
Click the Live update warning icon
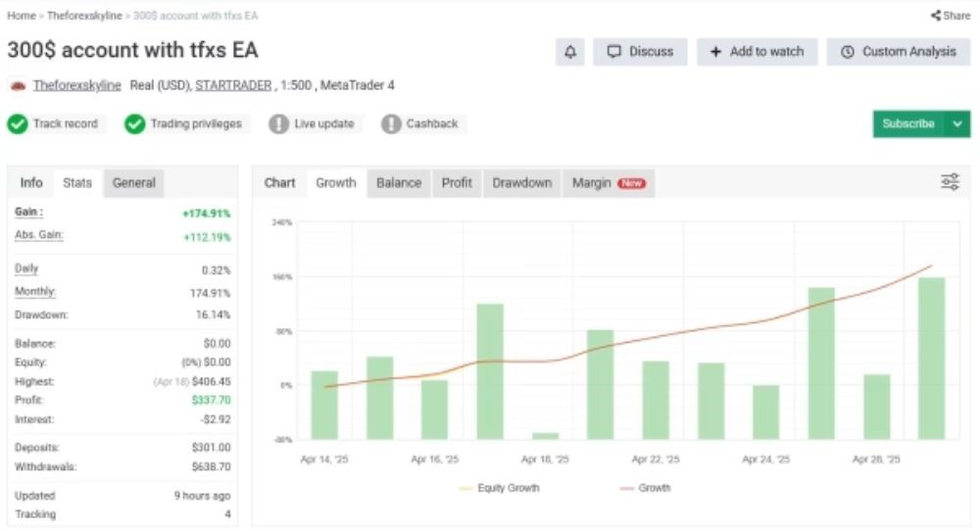pos(278,123)
